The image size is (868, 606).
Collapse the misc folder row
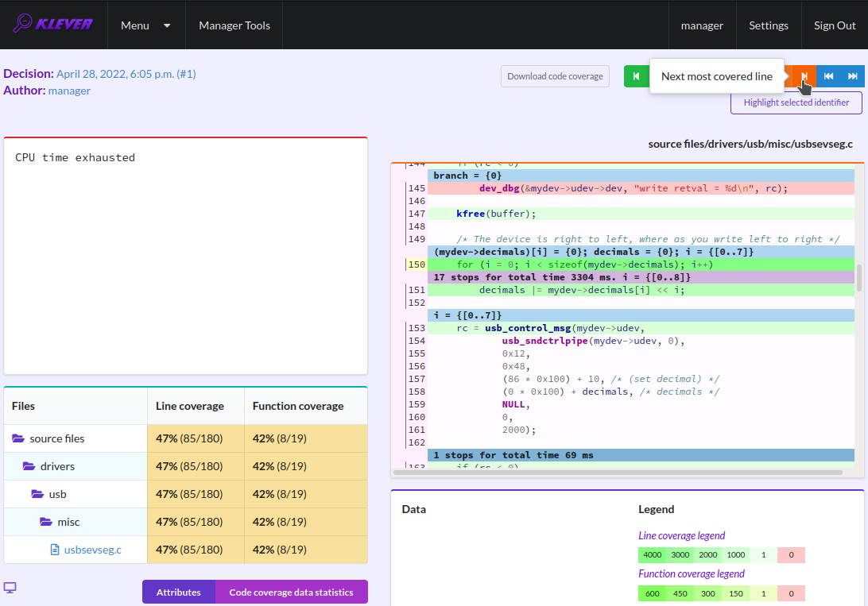[x=76, y=521]
